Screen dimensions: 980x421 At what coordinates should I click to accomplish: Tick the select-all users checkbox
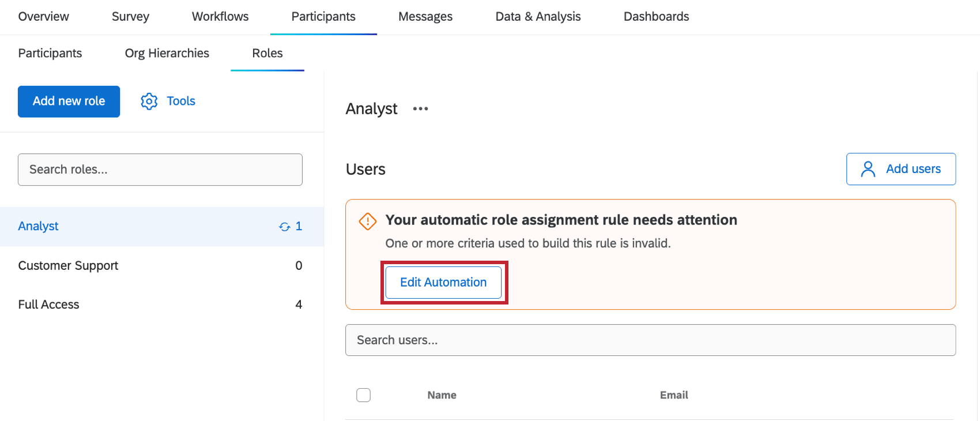363,395
